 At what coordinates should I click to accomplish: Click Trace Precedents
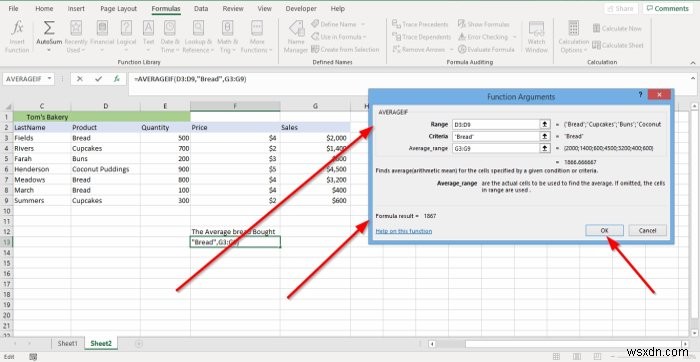click(x=420, y=24)
